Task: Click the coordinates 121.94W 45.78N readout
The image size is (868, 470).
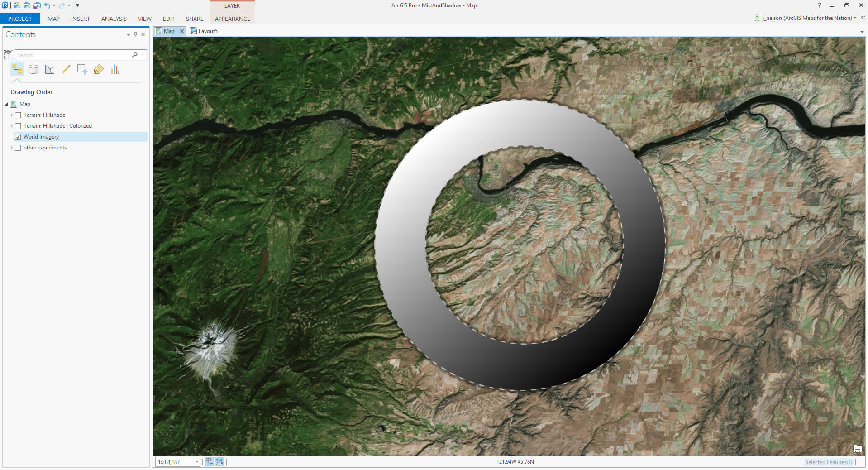Action: [x=515, y=462]
